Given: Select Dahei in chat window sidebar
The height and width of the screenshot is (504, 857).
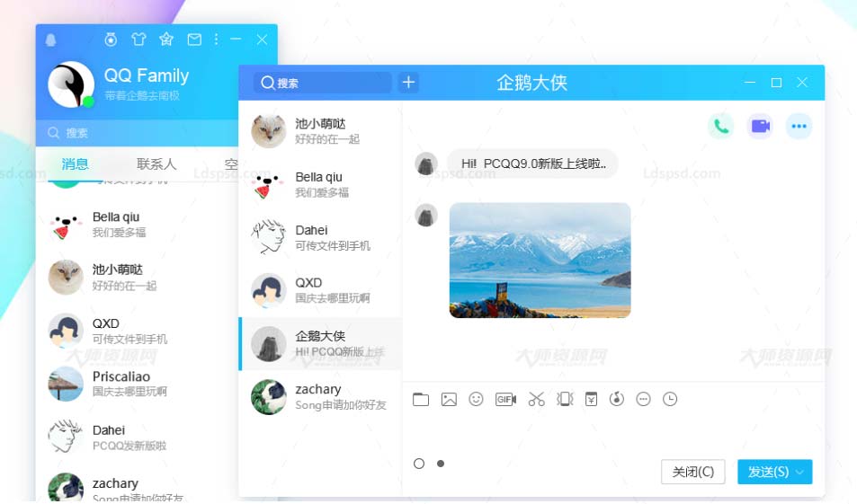Looking at the screenshot, I should 320,237.
